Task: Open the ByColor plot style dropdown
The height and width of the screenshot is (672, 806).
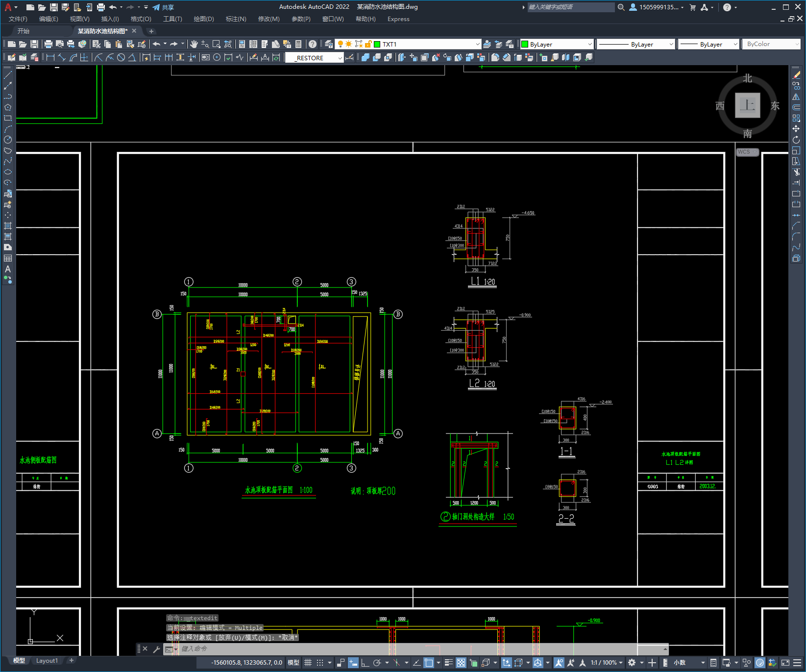Action: pos(772,44)
